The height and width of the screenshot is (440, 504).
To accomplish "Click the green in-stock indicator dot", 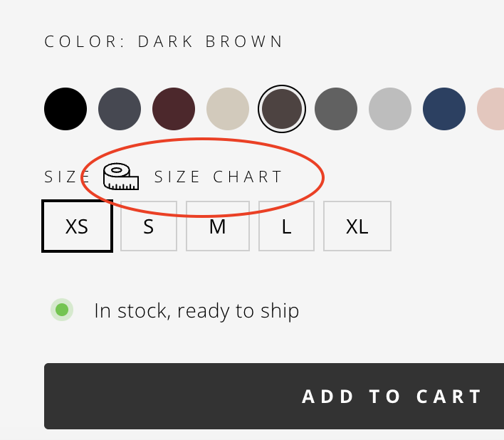I will click(x=62, y=310).
